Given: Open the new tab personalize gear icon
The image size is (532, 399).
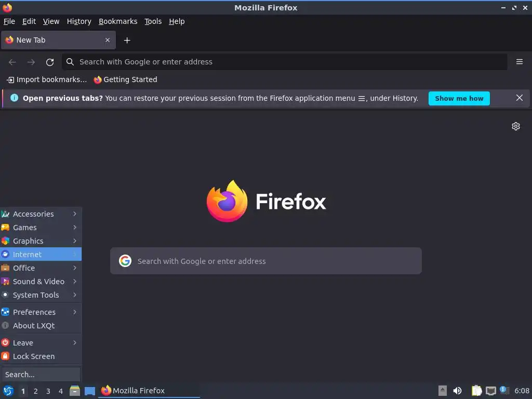Looking at the screenshot, I should pyautogui.click(x=516, y=126).
